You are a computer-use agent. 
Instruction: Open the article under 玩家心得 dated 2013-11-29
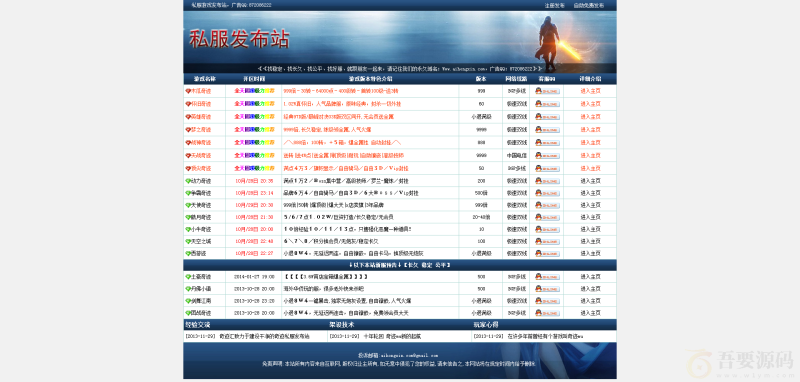(x=545, y=337)
